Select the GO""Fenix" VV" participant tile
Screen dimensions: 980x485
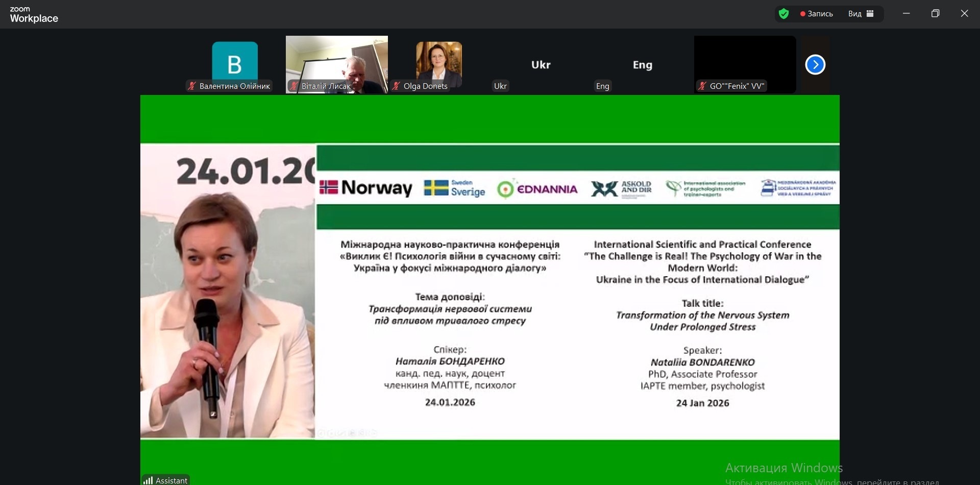tap(745, 64)
